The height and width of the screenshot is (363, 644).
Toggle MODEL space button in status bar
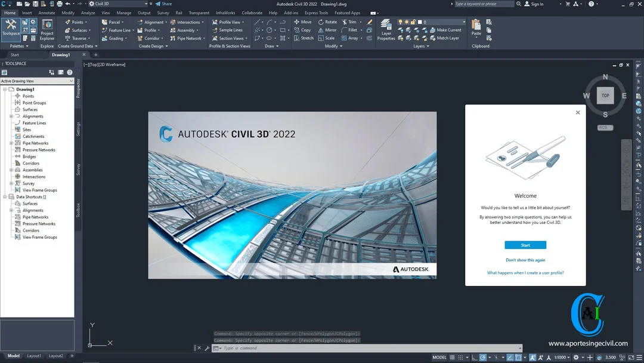click(439, 357)
